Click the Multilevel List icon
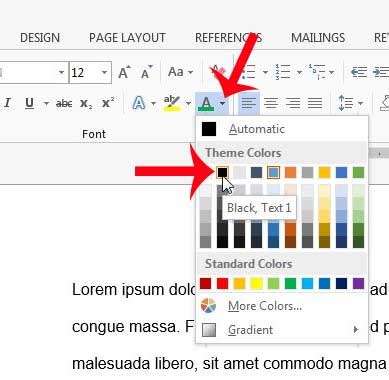The height and width of the screenshot is (380, 389). [x=317, y=72]
